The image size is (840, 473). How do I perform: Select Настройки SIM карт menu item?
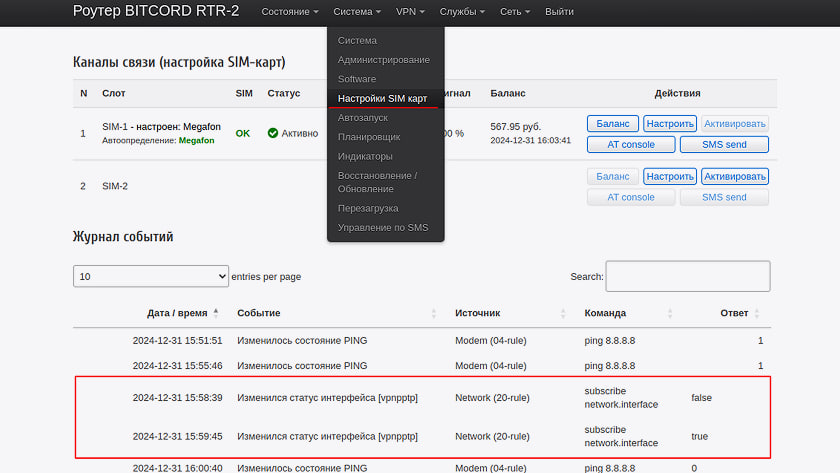382,98
